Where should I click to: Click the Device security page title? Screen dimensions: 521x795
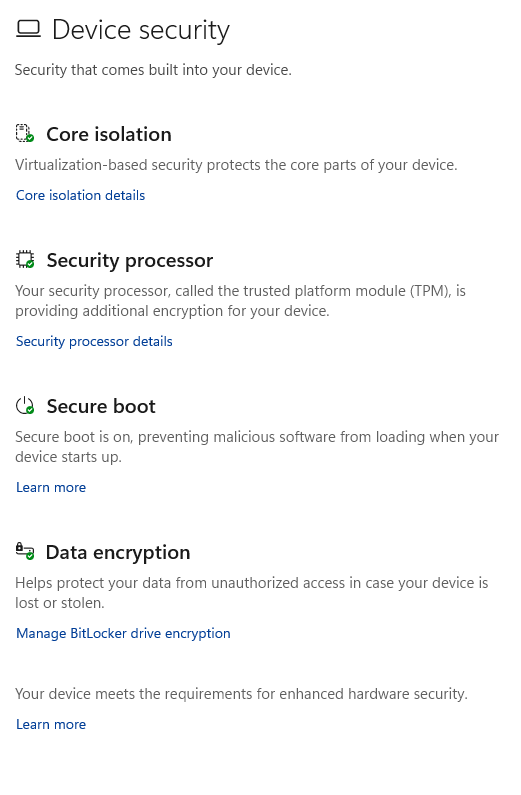[141, 30]
